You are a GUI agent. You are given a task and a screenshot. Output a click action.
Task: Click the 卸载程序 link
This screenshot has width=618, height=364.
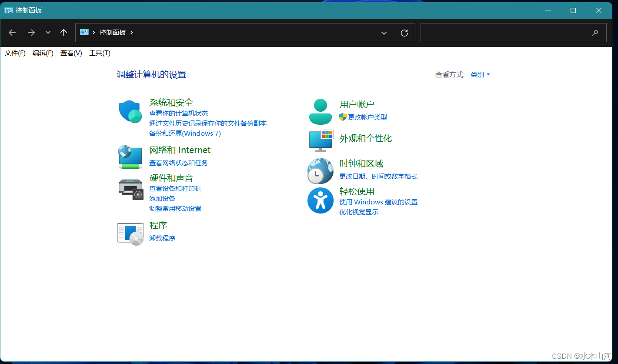click(162, 238)
